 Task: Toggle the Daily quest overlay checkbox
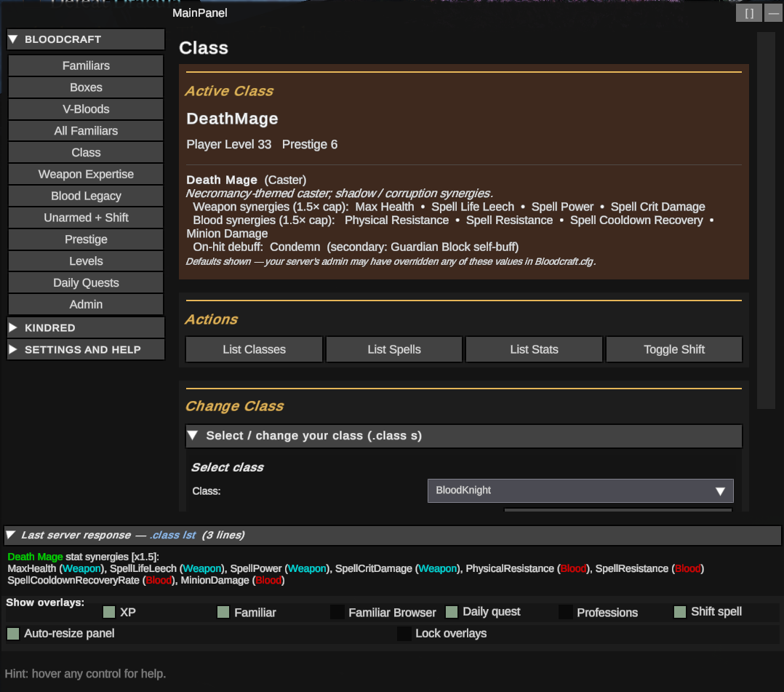(452, 612)
